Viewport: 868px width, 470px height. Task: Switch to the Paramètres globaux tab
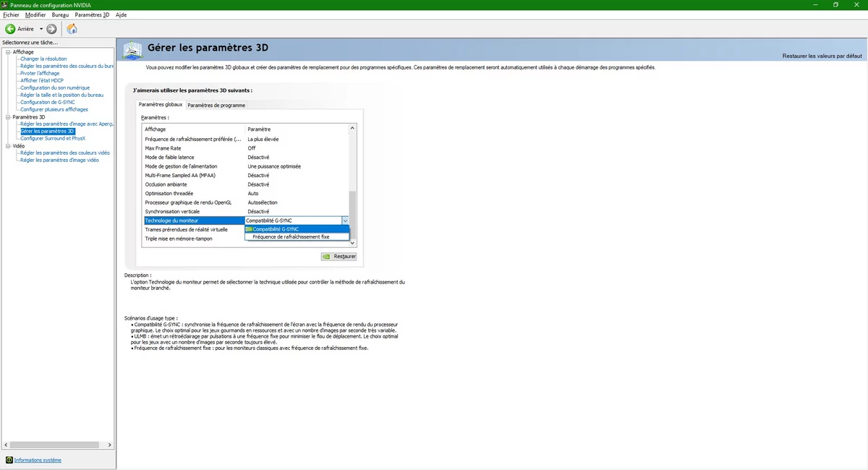point(161,105)
